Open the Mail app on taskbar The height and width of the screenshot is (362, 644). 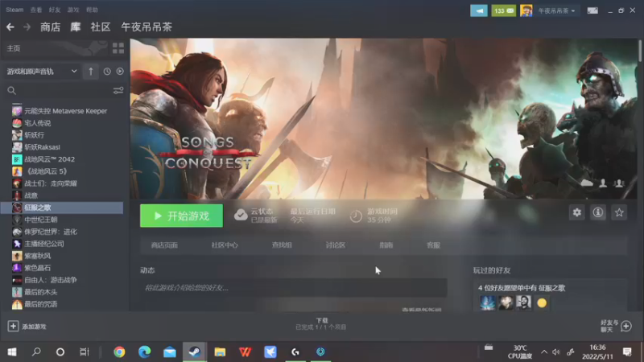pos(170,352)
